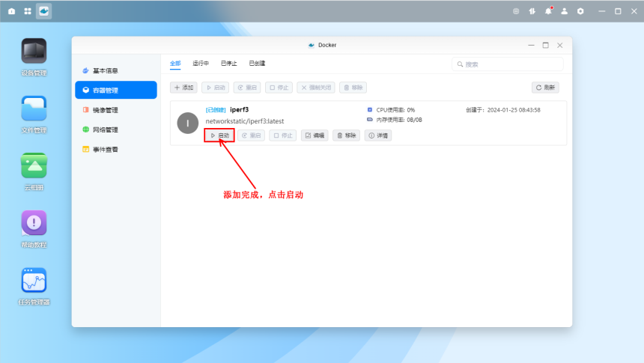The width and height of the screenshot is (644, 363).
Task: Open the 帮助教程 help icon
Action: point(34,223)
